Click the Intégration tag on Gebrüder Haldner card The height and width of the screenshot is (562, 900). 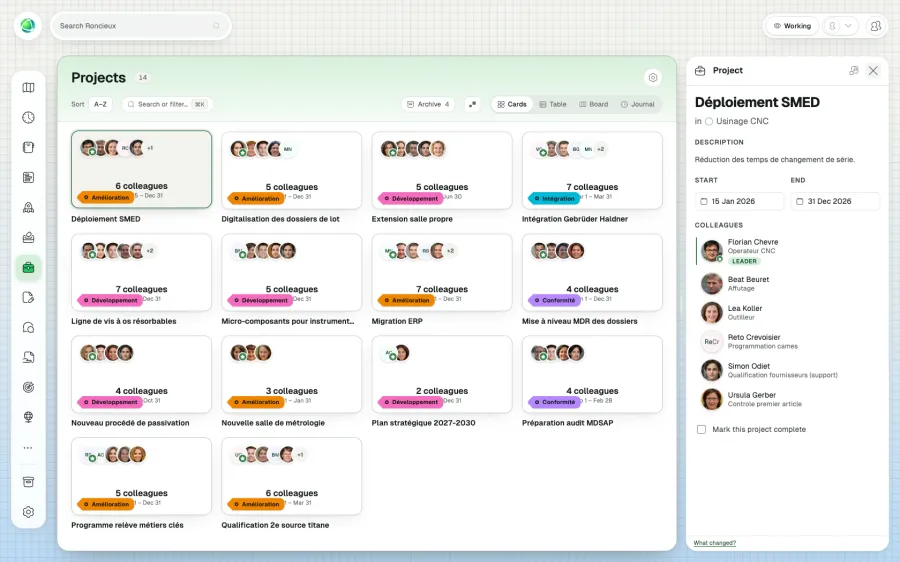pyautogui.click(x=554, y=199)
